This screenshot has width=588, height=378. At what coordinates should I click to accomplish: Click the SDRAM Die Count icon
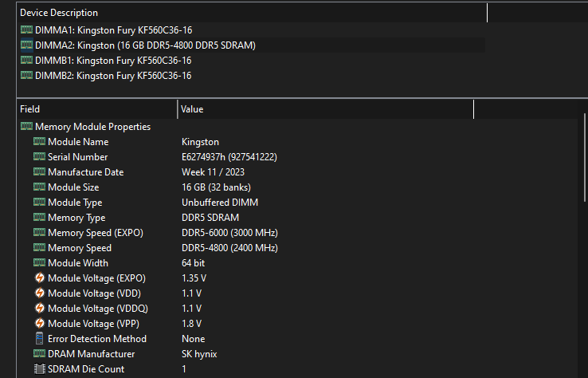coord(40,369)
